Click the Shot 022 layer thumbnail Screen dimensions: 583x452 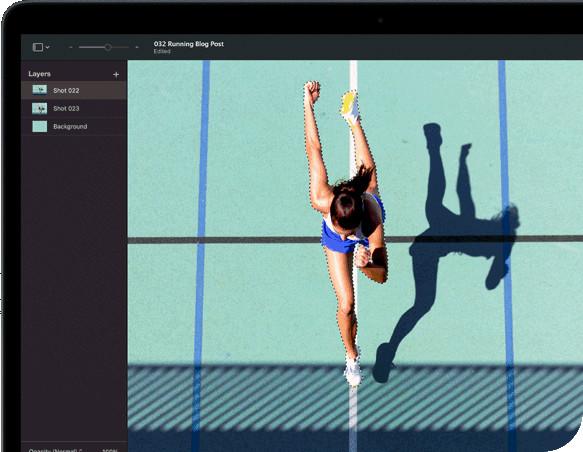click(40, 90)
